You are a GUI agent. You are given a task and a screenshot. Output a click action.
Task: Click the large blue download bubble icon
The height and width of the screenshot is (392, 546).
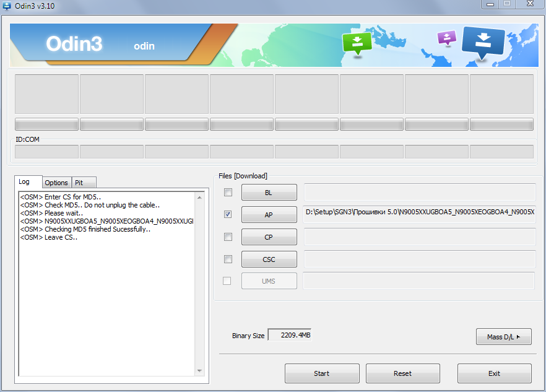[x=483, y=42]
